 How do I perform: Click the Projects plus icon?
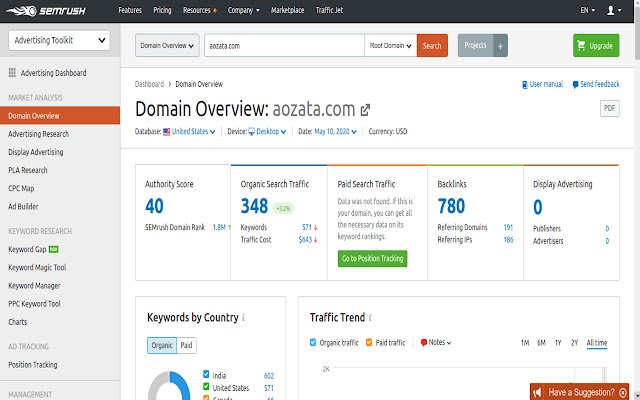pyautogui.click(x=500, y=46)
